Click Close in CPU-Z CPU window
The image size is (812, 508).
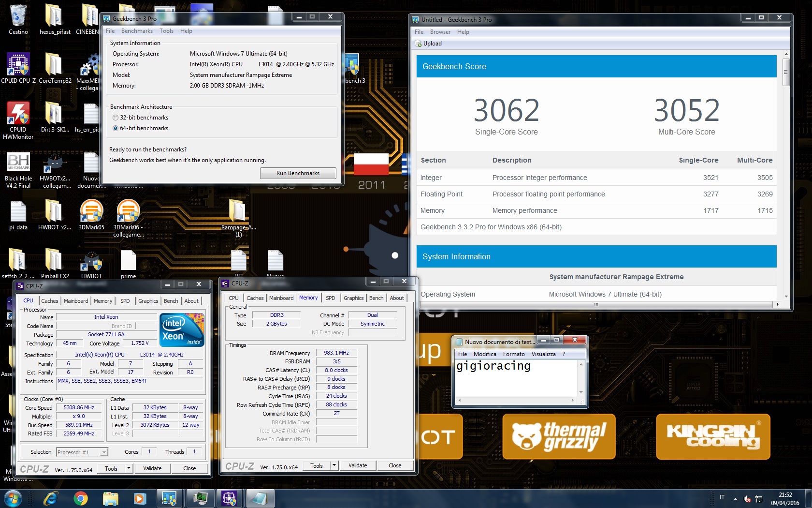click(189, 468)
